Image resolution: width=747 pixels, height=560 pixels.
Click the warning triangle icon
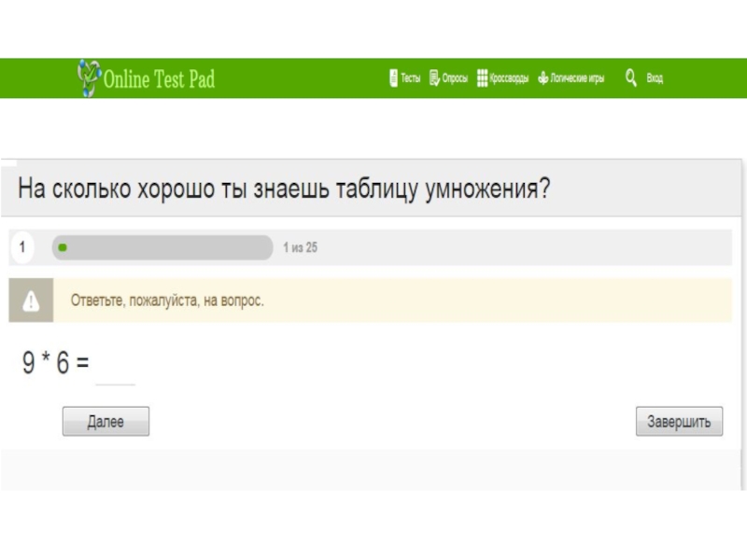31,301
